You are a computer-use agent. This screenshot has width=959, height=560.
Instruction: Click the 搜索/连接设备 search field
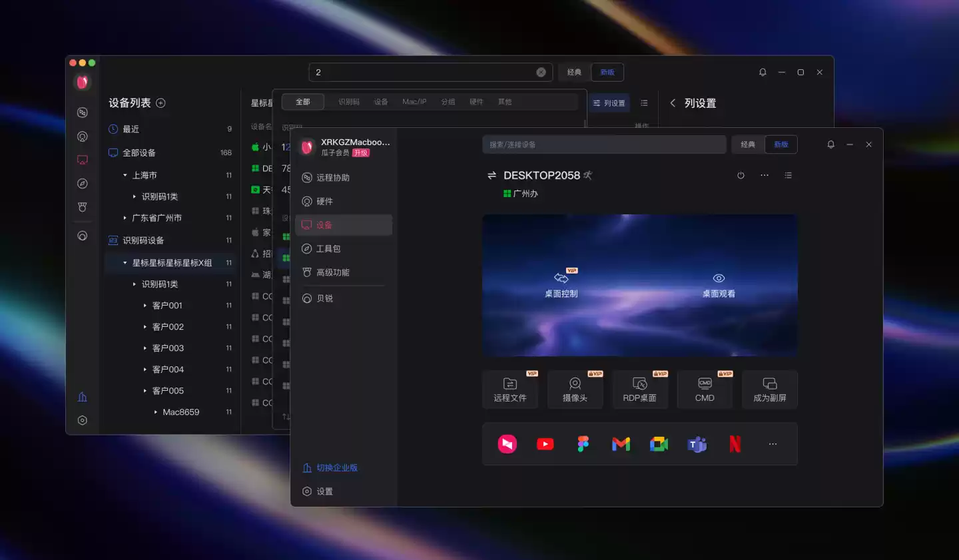[x=603, y=144]
